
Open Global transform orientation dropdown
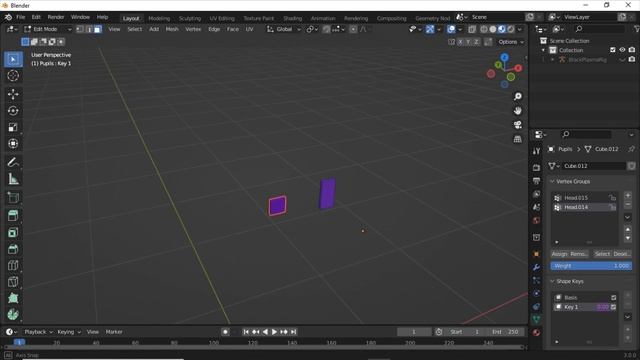tap(284, 29)
